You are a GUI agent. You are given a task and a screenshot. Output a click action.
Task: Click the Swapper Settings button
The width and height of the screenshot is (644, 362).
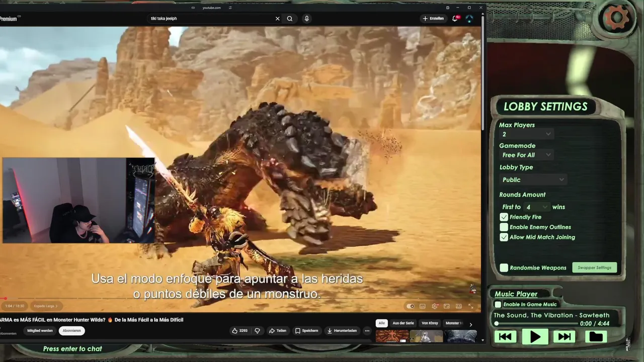tap(594, 268)
